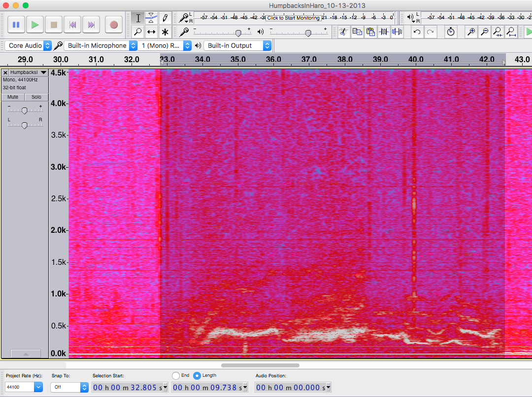The image size is (532, 397).
Task: Click the Fit Project zoom icon
Action: (x=511, y=32)
